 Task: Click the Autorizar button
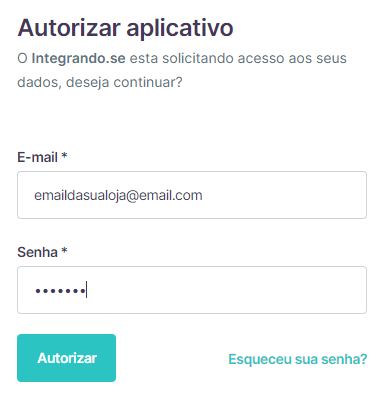[66, 358]
